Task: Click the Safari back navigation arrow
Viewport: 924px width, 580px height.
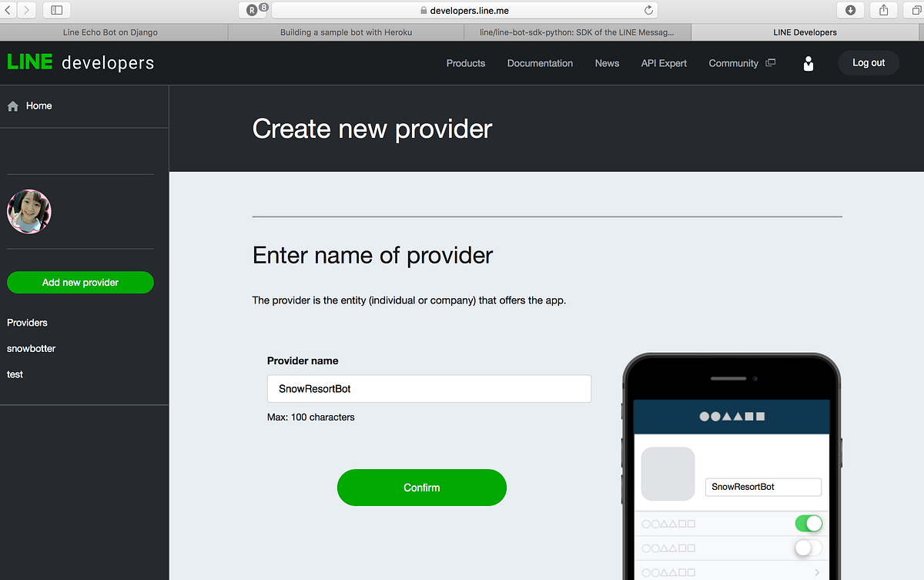Action: point(8,10)
